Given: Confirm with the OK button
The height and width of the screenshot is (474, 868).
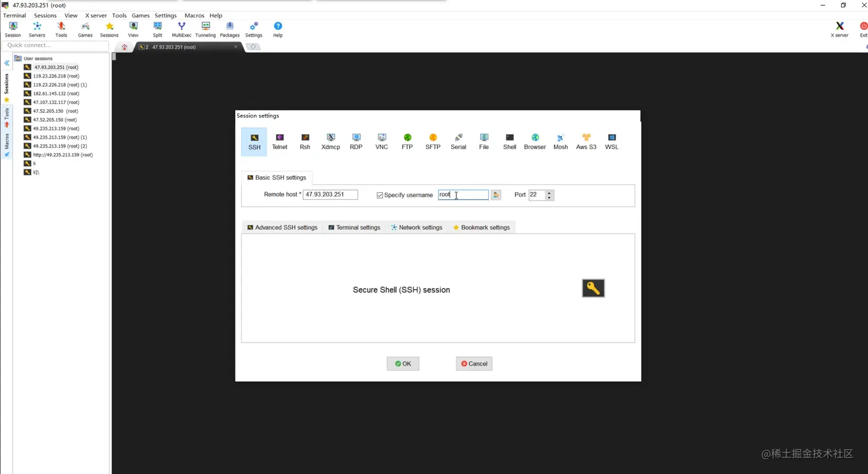Looking at the screenshot, I should 403,364.
